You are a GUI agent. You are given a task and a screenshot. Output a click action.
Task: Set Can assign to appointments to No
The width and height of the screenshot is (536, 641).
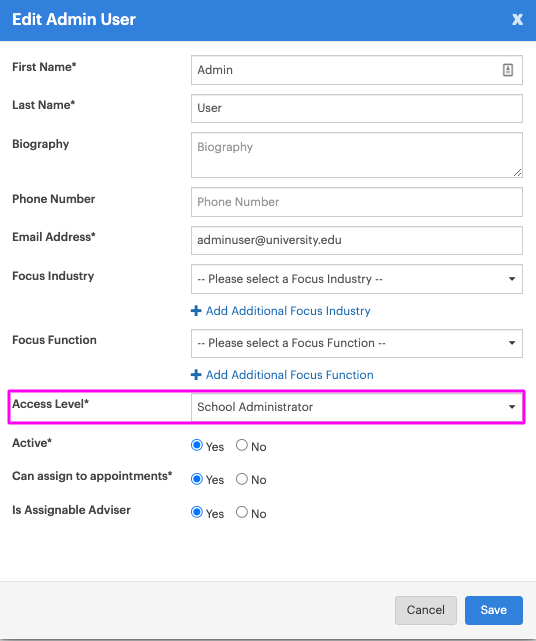[x=242, y=479]
